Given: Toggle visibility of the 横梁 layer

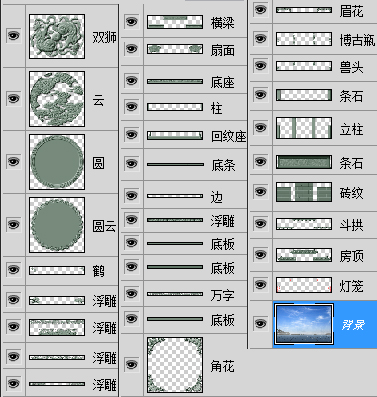Looking at the screenshot, I should (132, 22).
